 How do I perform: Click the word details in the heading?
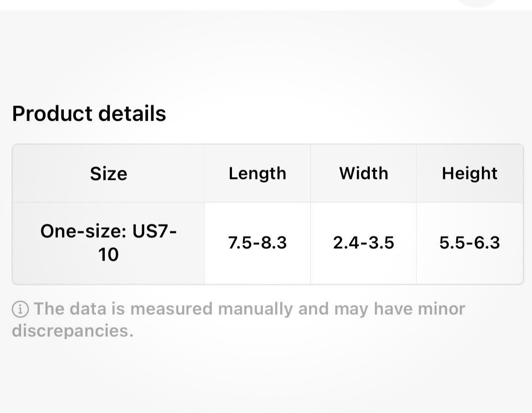(x=132, y=113)
